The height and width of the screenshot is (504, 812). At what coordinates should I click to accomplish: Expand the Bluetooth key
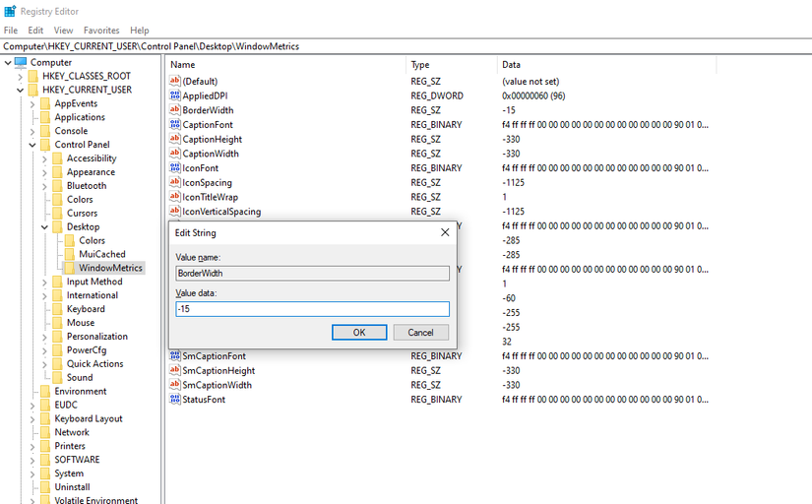tap(44, 186)
